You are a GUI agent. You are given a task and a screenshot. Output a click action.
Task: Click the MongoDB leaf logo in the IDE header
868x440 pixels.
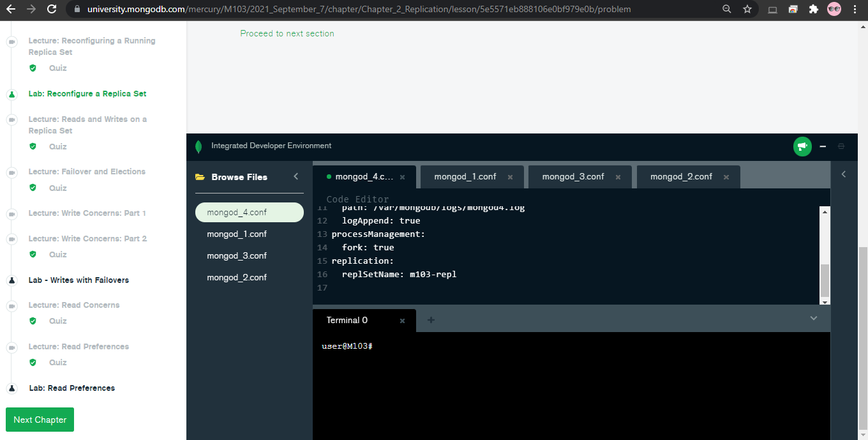pyautogui.click(x=198, y=146)
